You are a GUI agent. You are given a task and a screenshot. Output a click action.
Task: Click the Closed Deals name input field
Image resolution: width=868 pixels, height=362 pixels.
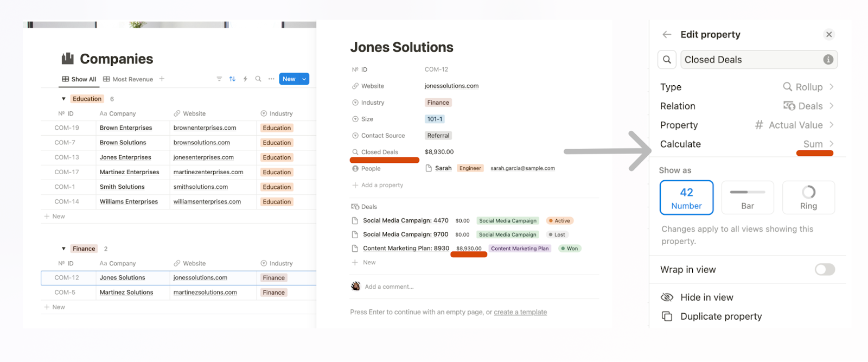759,60
